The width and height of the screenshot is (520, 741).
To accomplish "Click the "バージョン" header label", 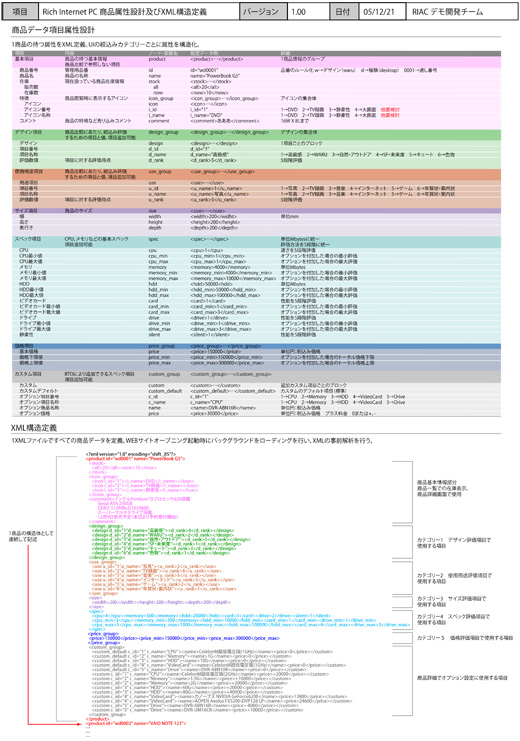I will coord(260,11).
